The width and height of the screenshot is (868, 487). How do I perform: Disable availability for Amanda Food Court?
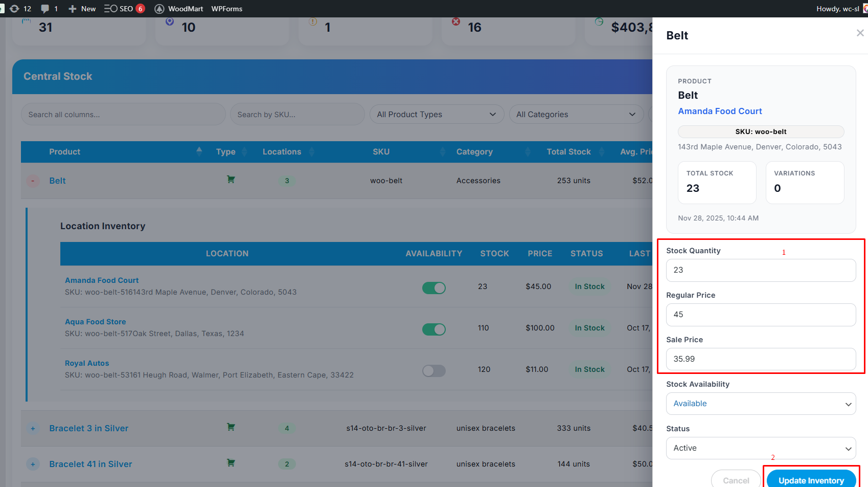(434, 288)
